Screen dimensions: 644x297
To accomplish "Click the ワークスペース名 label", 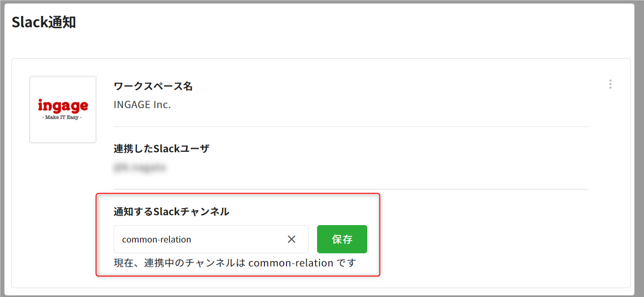I will [153, 86].
